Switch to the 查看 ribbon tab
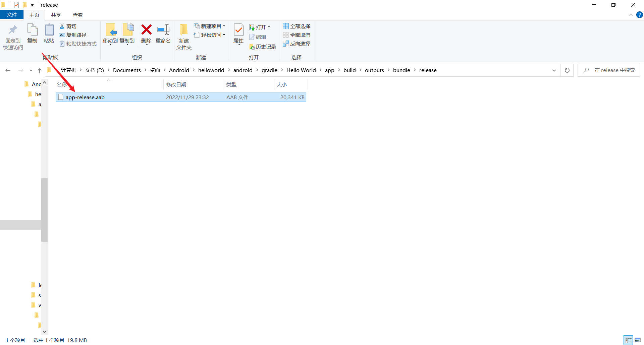Screen dimensions: 644x345 [78, 15]
